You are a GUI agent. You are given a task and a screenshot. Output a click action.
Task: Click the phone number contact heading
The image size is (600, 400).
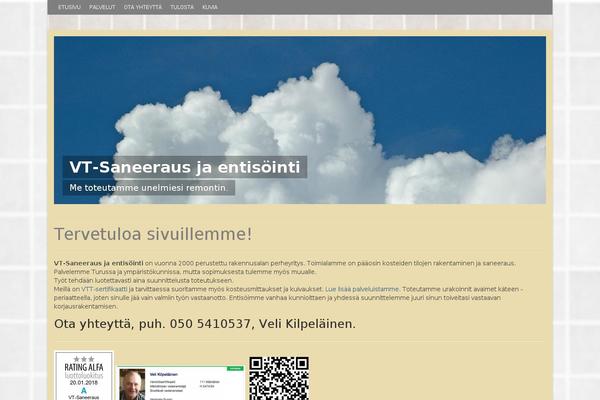tap(205, 324)
